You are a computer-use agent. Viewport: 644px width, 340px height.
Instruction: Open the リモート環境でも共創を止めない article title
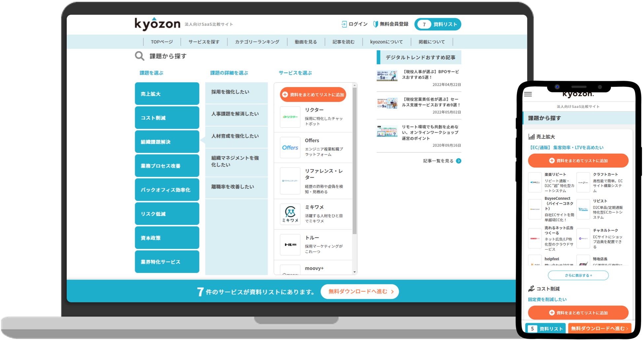[x=430, y=133]
